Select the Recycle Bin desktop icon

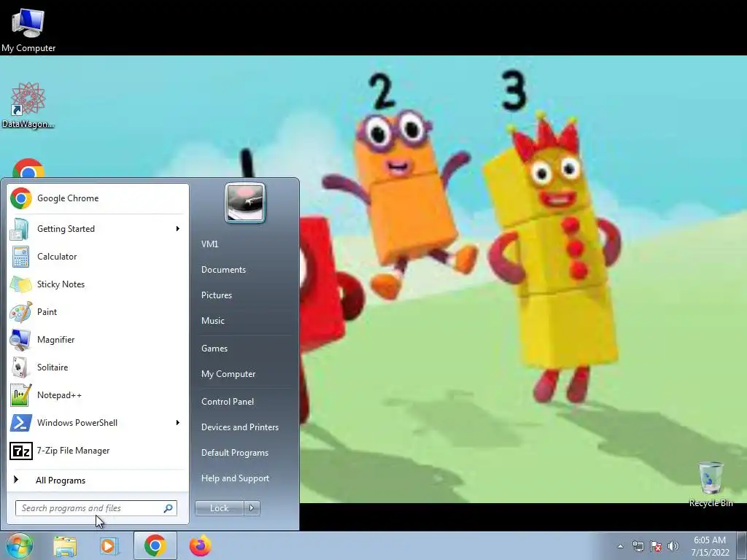(711, 484)
